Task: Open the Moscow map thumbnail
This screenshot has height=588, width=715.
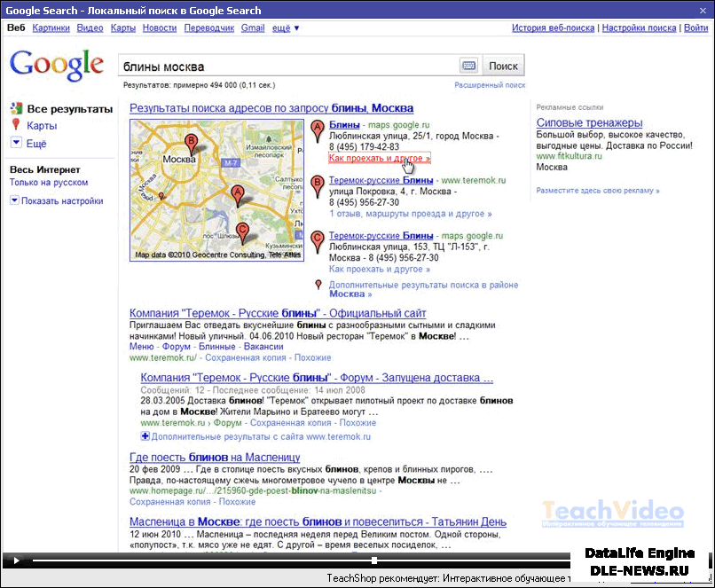Action: 216,190
